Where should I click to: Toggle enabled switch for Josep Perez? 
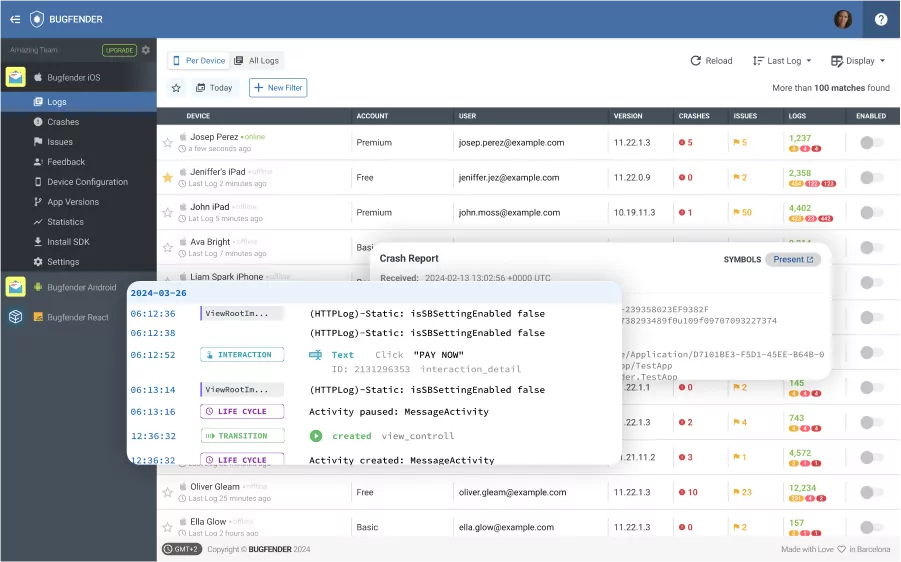click(871, 143)
